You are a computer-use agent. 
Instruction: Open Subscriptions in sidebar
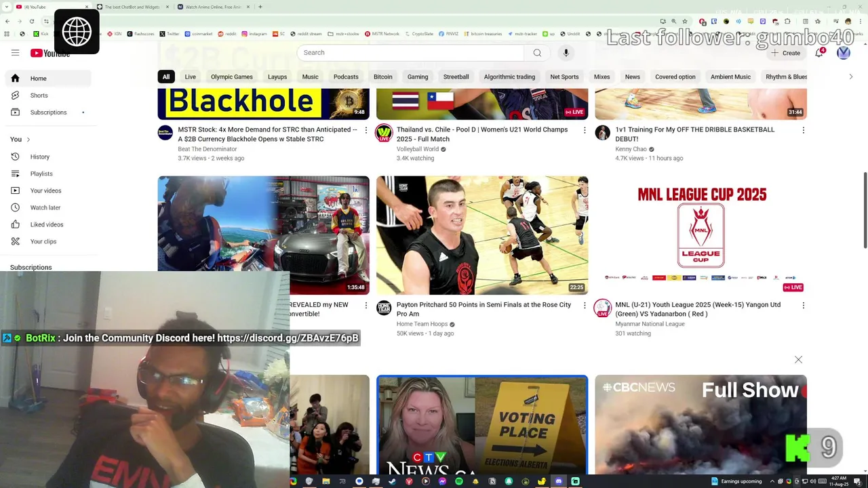tap(47, 113)
